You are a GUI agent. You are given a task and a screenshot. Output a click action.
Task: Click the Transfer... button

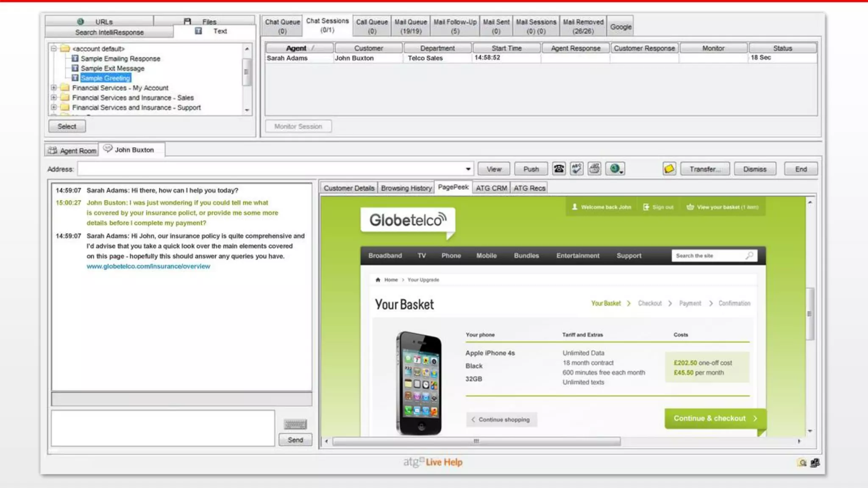point(704,169)
